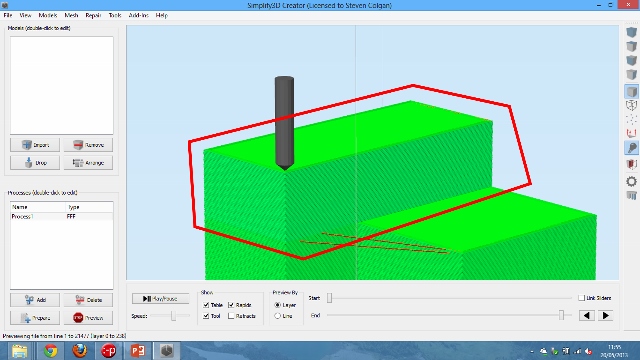Open the red cross-section view icon
The width and height of the screenshot is (640, 360).
click(631, 164)
